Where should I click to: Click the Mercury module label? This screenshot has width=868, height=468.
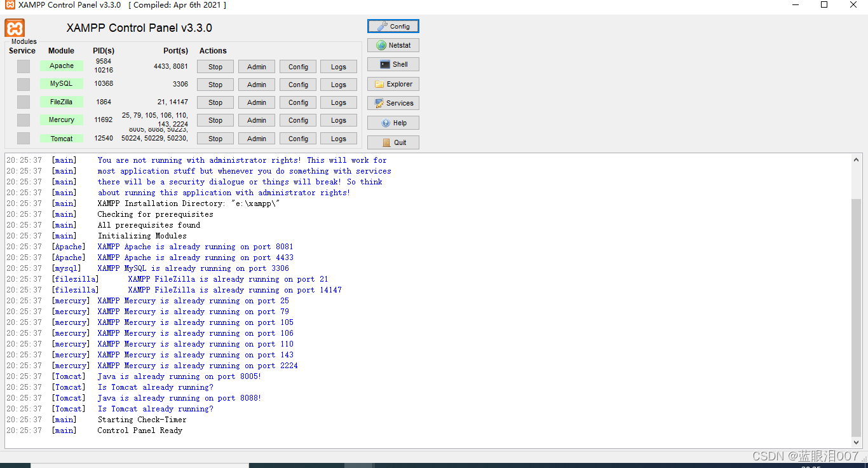point(62,120)
